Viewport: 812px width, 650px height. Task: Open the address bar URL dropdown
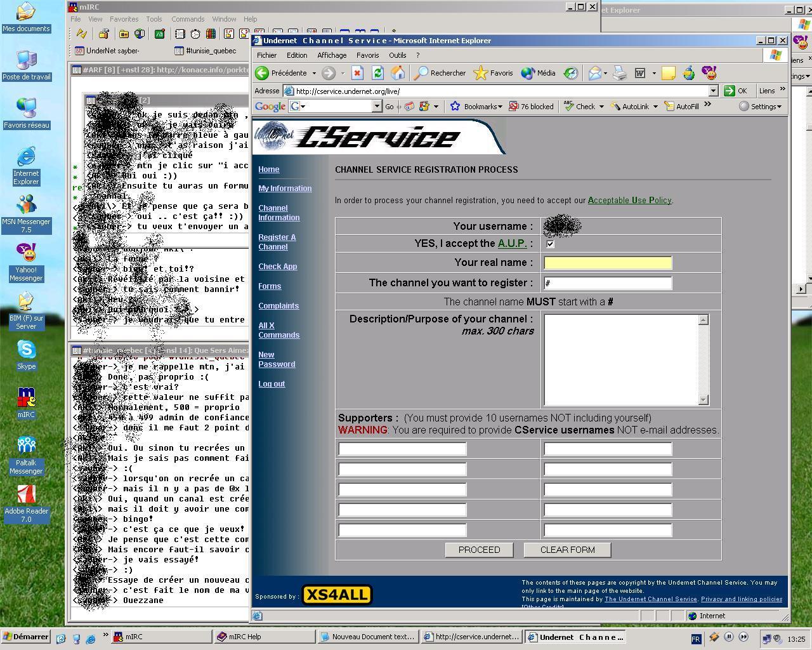[x=713, y=91]
